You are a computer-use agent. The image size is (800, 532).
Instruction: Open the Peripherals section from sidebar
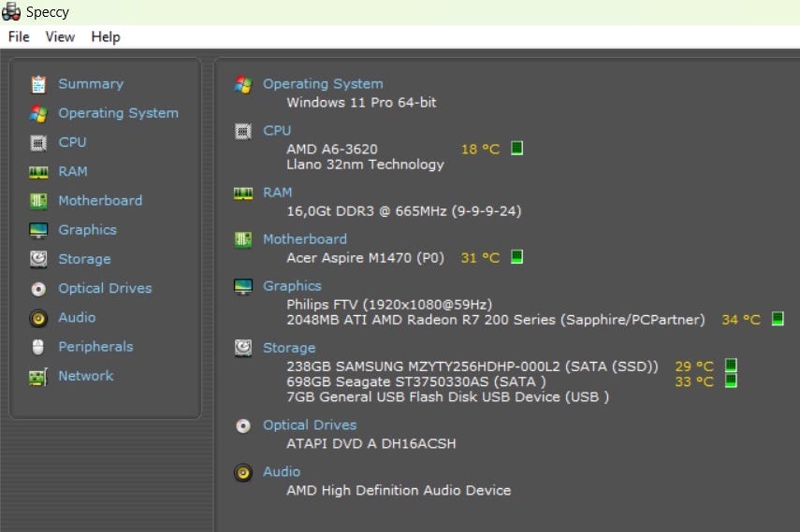(x=95, y=347)
